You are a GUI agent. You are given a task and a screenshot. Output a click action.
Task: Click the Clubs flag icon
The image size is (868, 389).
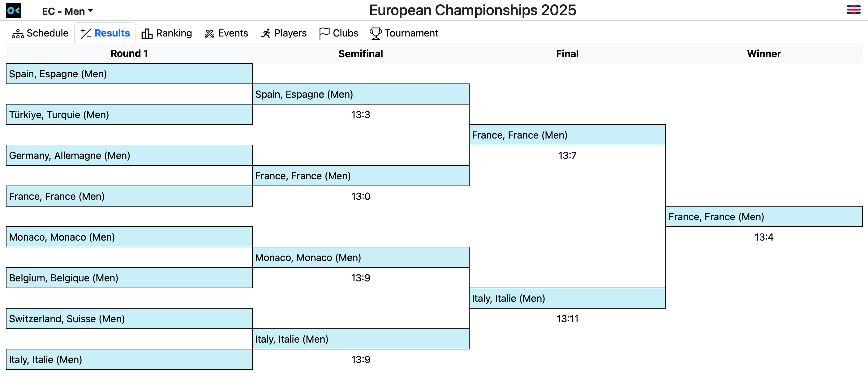pyautogui.click(x=324, y=33)
